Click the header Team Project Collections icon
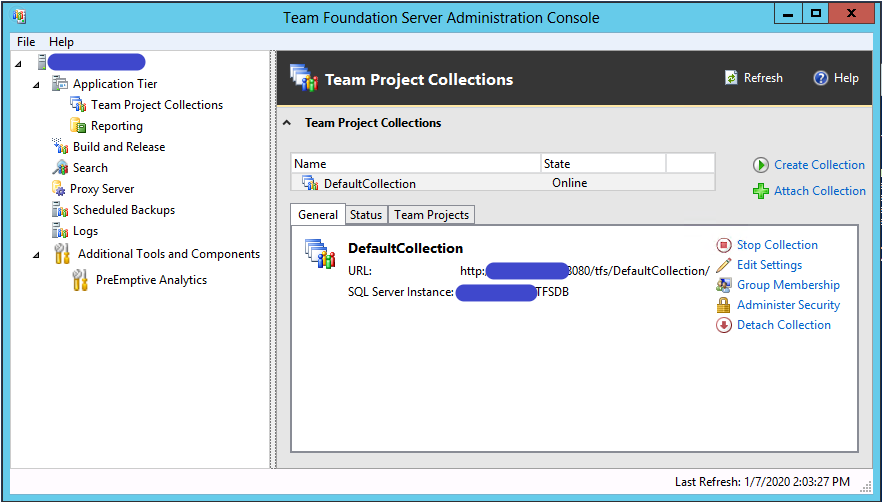Screen dimensions: 882x502 coord(304,78)
